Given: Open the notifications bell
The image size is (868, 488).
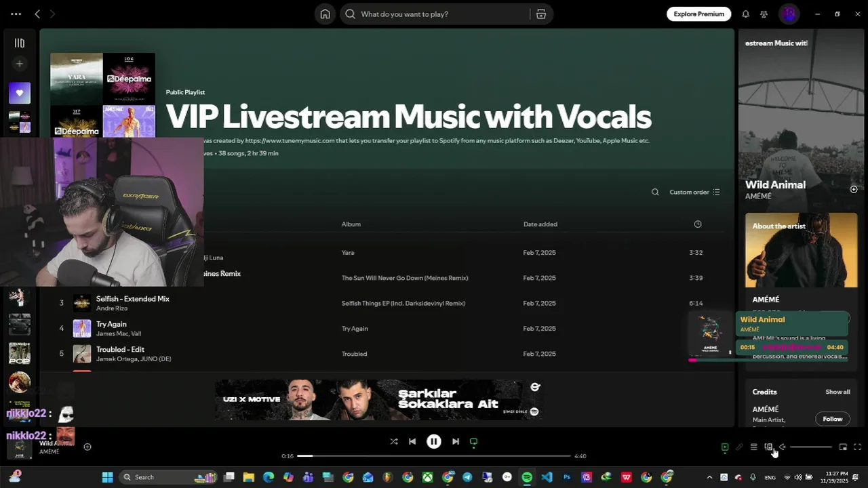Looking at the screenshot, I should tap(746, 14).
